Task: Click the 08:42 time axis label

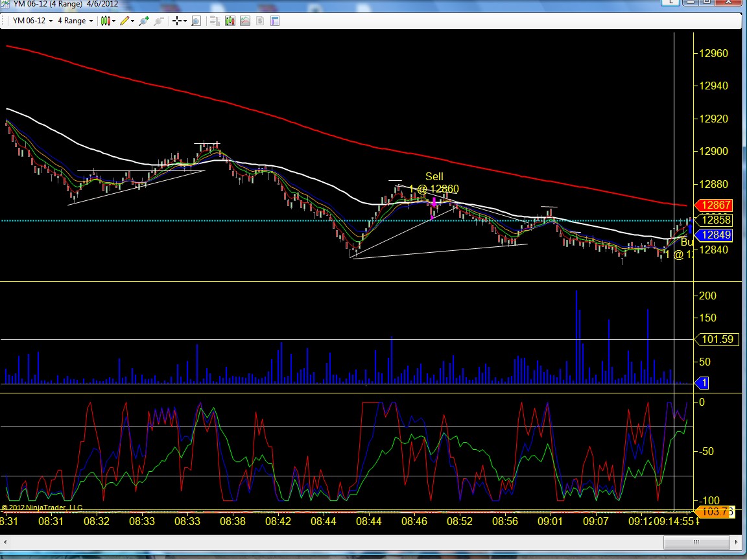Action: coord(278,521)
